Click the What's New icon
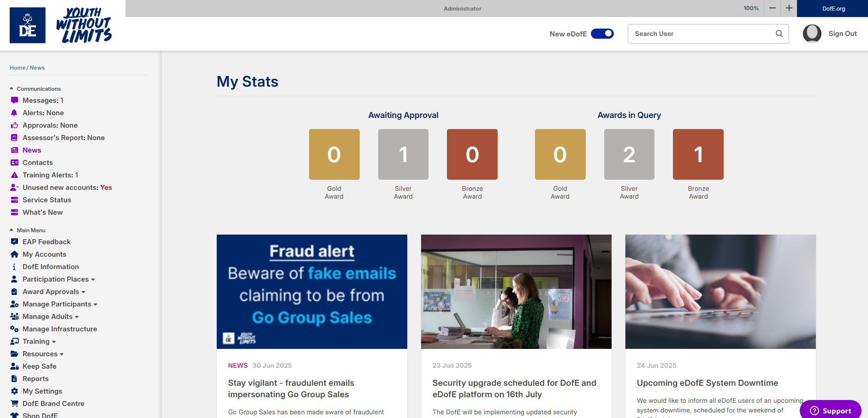Viewport: 868px width, 418px height. click(x=14, y=212)
